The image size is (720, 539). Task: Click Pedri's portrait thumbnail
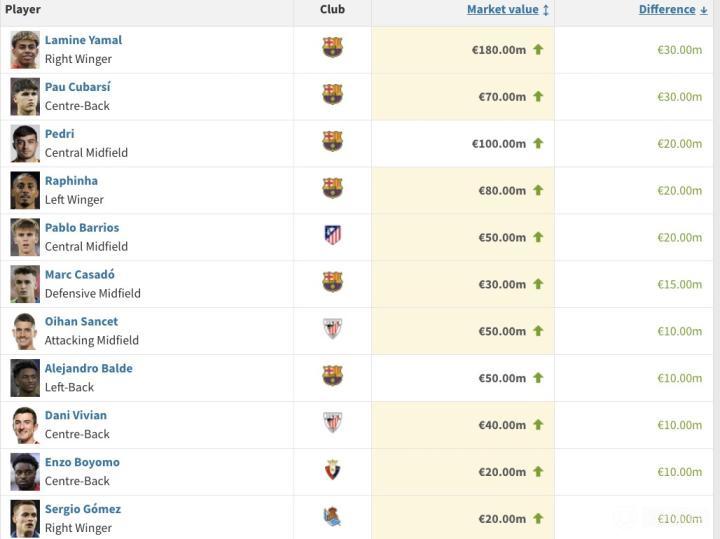[25, 143]
